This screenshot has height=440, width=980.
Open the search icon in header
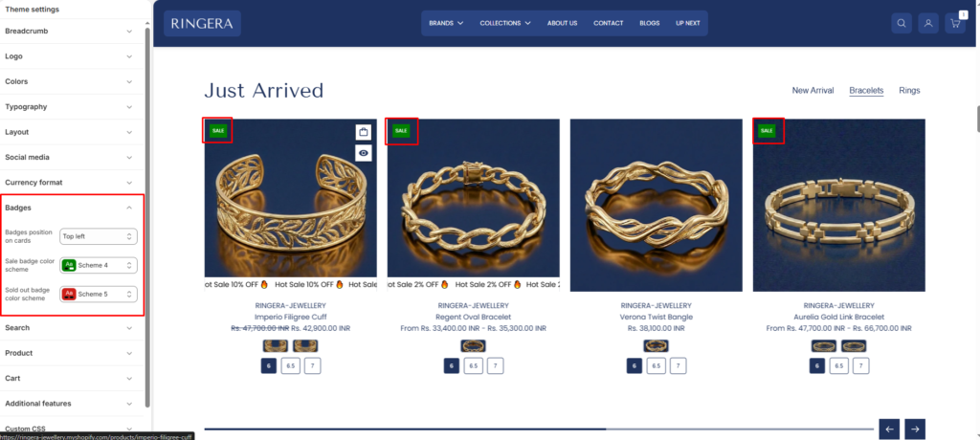click(x=902, y=23)
